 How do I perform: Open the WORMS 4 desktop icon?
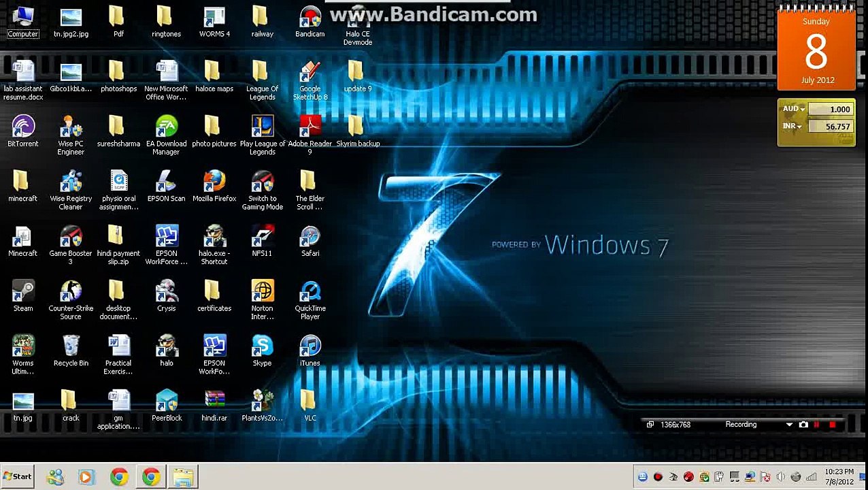(214, 22)
